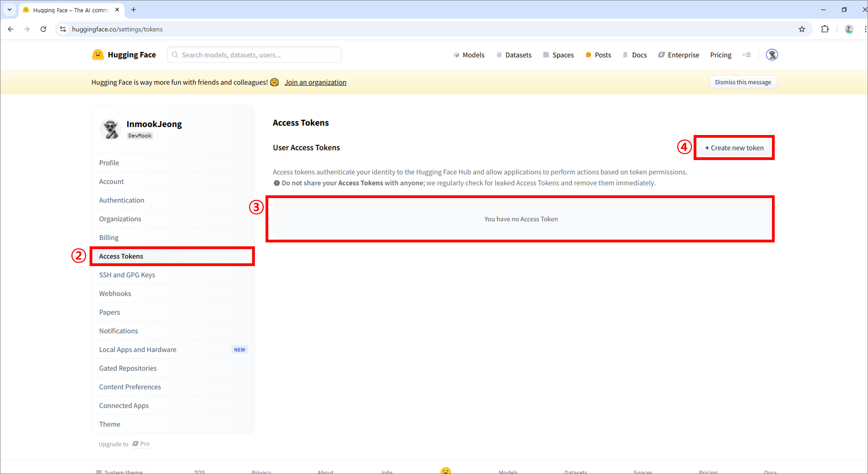Create a new access token
Screen dimensions: 868x474
(x=734, y=148)
